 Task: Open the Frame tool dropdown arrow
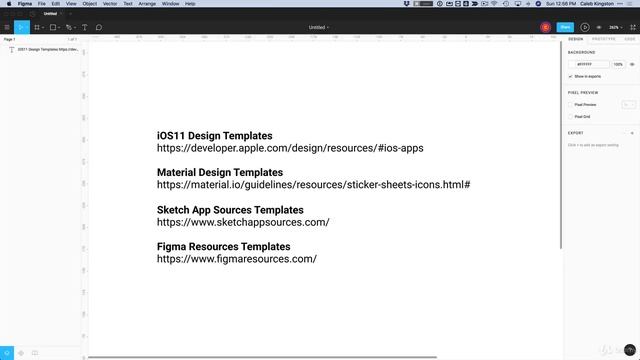[43, 28]
